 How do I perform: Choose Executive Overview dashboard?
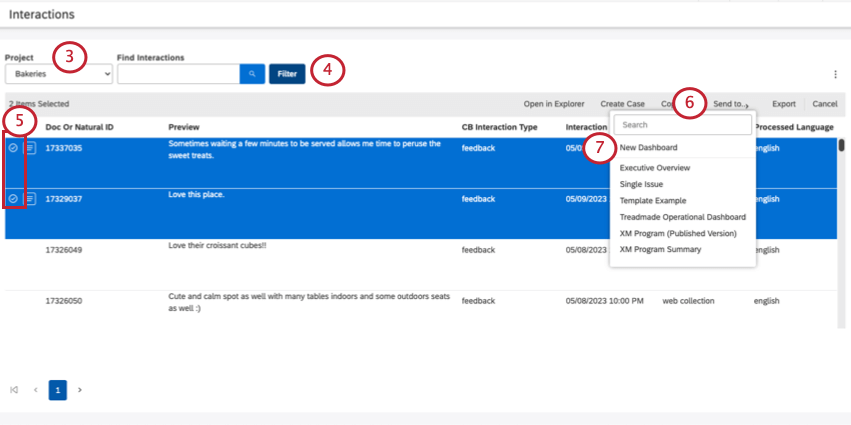pos(654,168)
